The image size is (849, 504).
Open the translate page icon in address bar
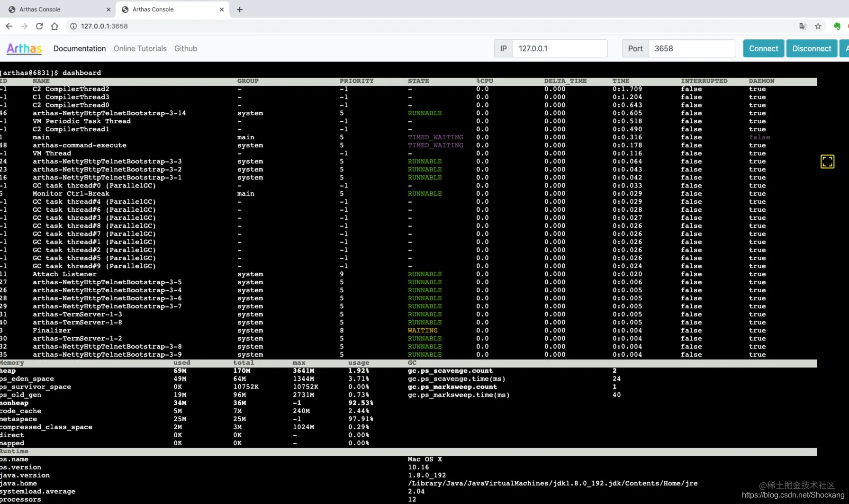tap(803, 26)
